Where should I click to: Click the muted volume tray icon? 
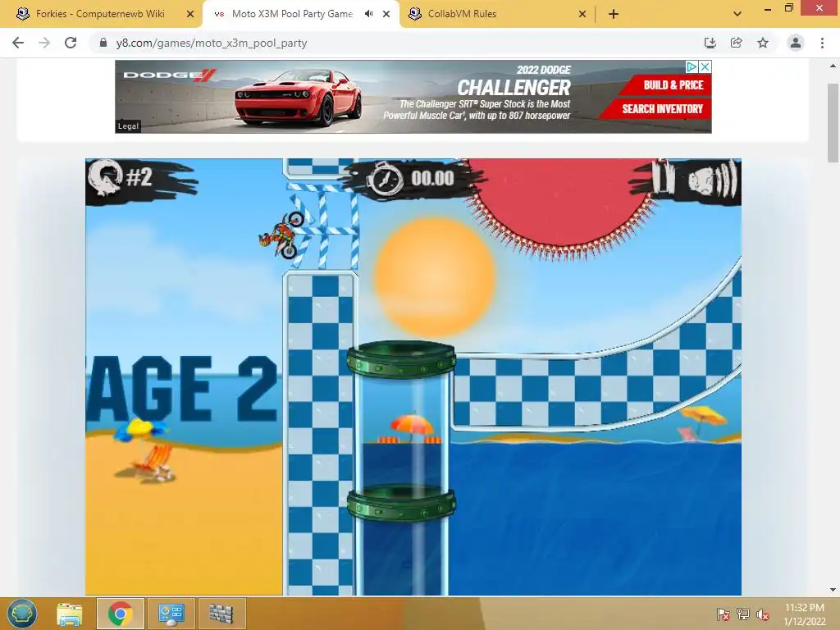click(763, 614)
